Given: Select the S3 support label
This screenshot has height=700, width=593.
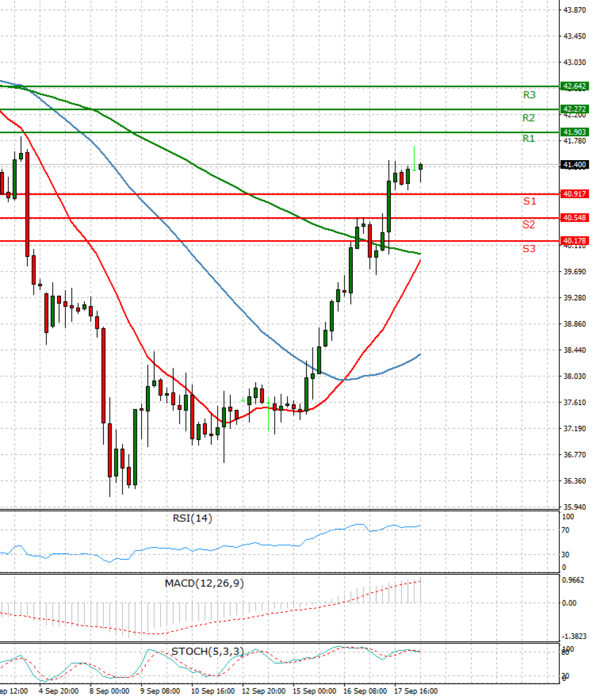Looking at the screenshot, I should (x=529, y=249).
